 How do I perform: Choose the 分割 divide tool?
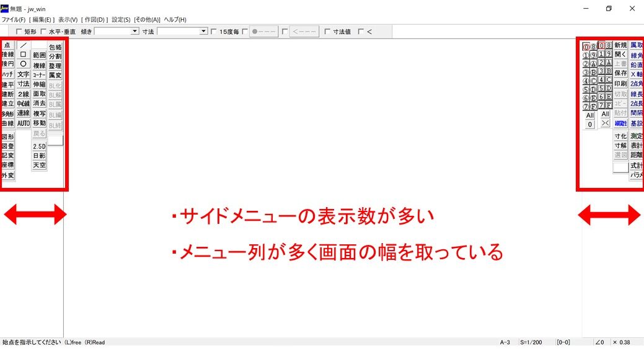tap(55, 56)
